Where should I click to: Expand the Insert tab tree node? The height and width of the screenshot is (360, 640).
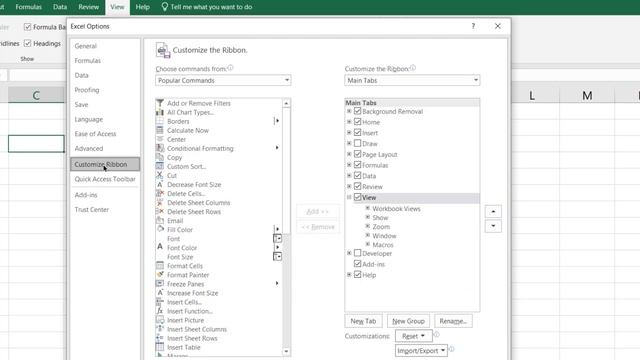point(349,133)
